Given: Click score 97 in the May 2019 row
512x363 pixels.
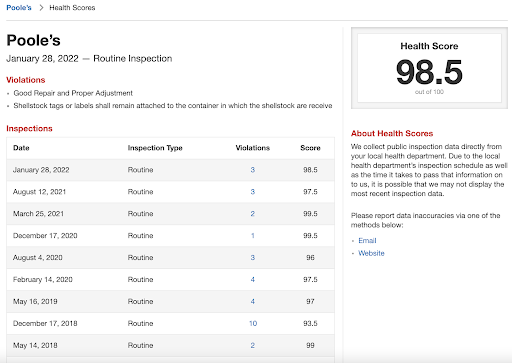Looking at the screenshot, I should 310,302.
